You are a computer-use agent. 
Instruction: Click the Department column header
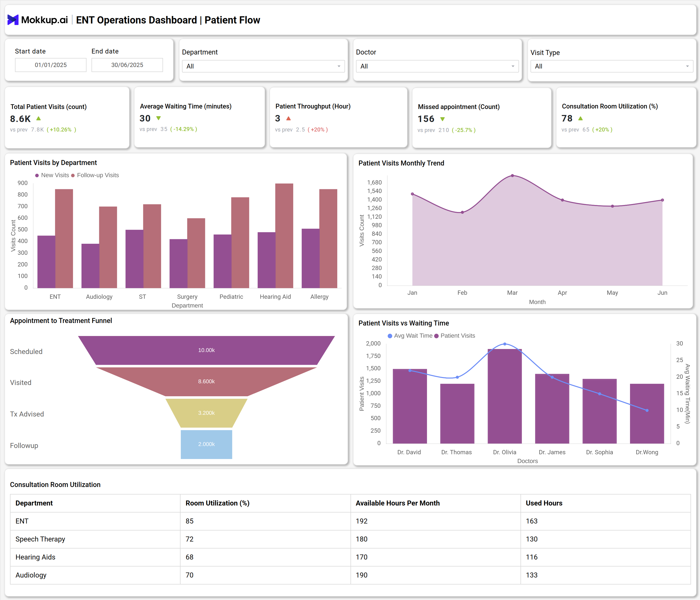(x=95, y=503)
